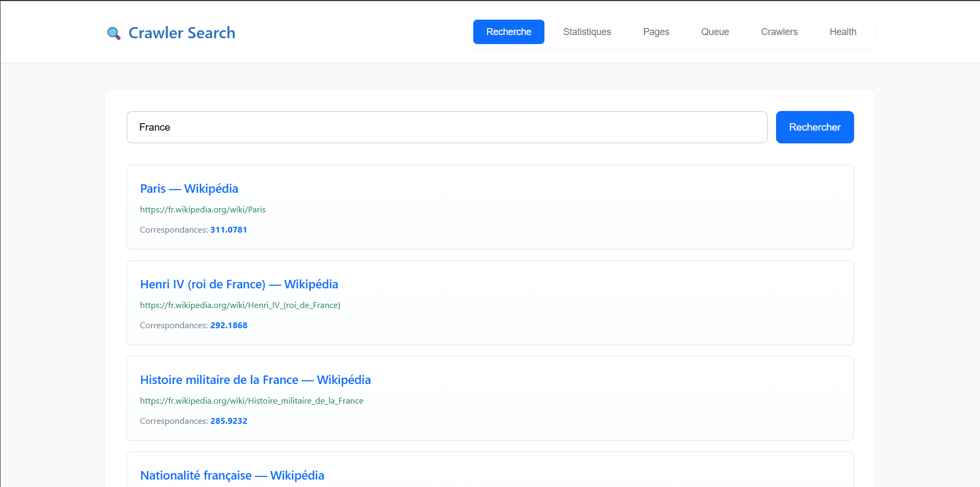
Task: Click the Rechercher button
Action: point(815,127)
